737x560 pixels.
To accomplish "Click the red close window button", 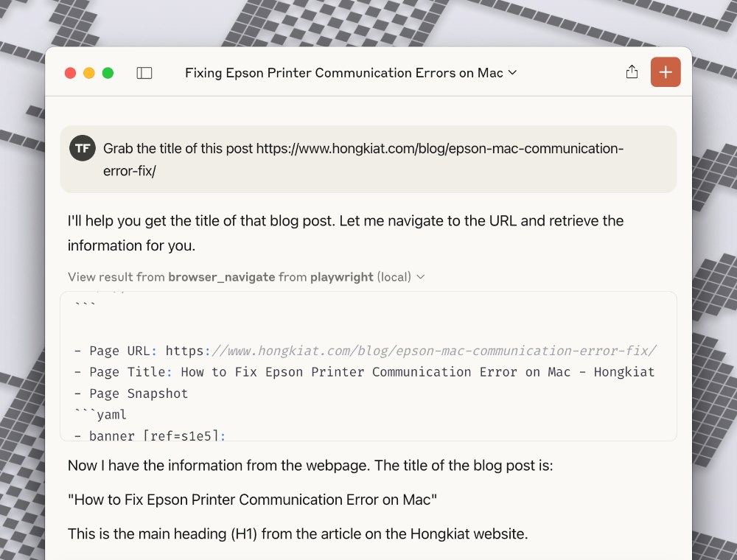I will pos(71,73).
